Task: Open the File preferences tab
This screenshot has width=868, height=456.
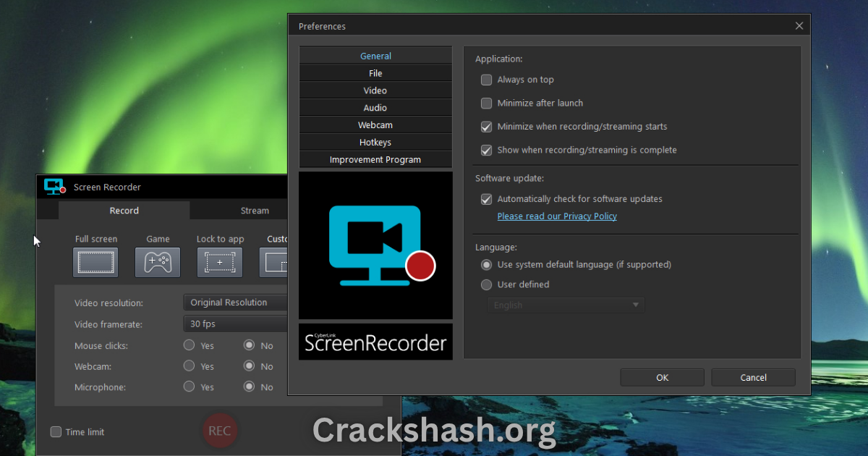Action: point(375,73)
